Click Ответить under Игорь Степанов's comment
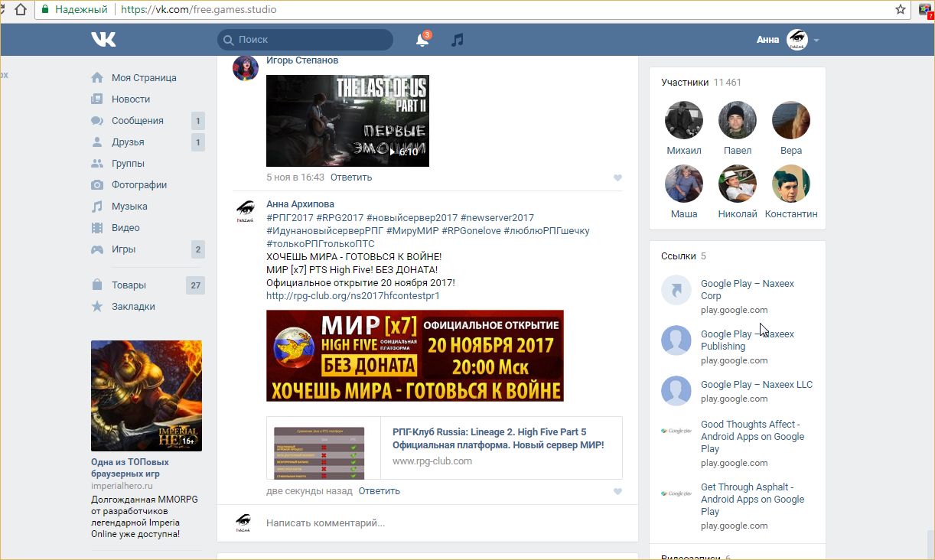 [x=351, y=177]
